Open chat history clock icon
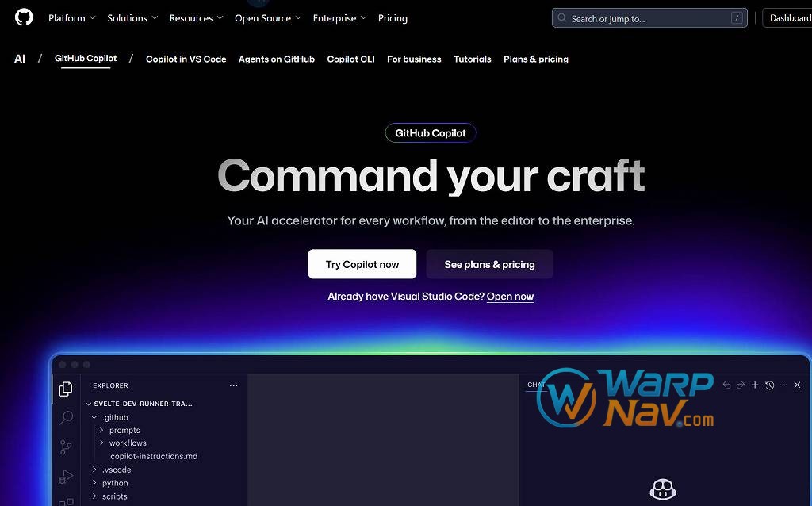Image resolution: width=812 pixels, height=506 pixels. pos(769,385)
